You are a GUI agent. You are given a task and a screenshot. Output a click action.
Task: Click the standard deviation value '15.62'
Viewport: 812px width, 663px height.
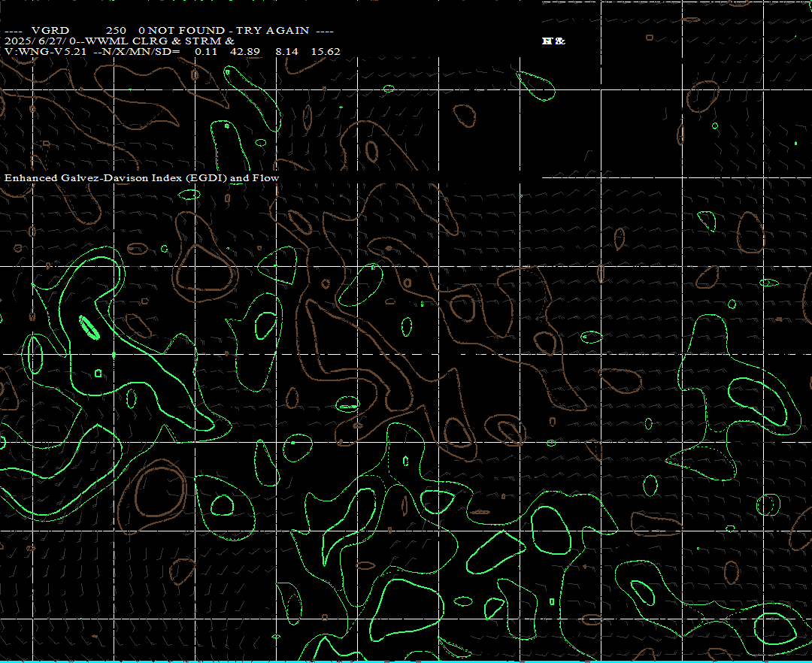326,52
